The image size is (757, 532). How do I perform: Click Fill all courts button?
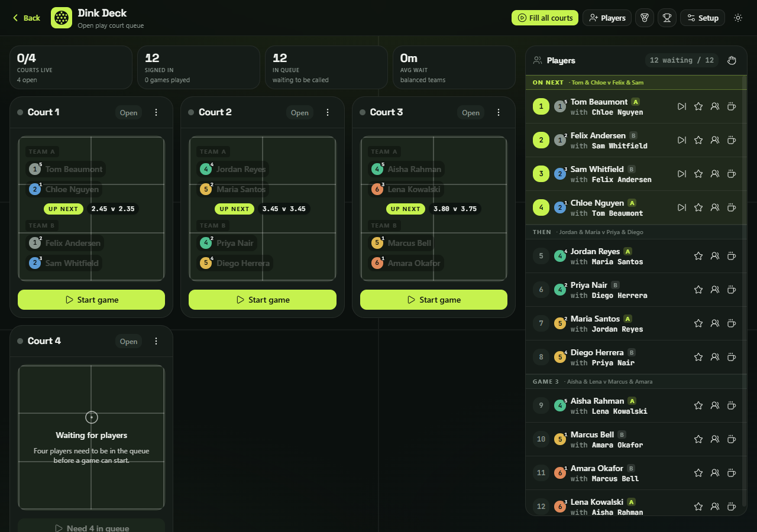[x=545, y=18]
